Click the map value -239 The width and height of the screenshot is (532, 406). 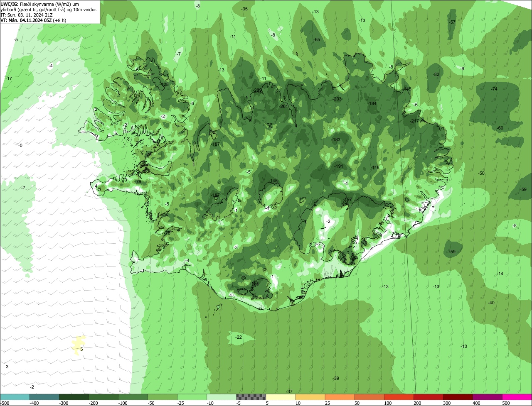pos(257,90)
